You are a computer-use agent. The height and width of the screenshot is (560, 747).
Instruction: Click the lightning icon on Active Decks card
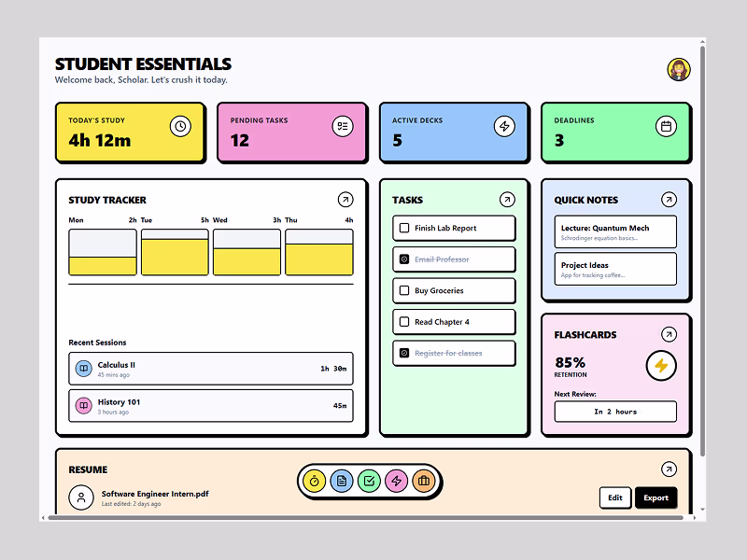504,126
